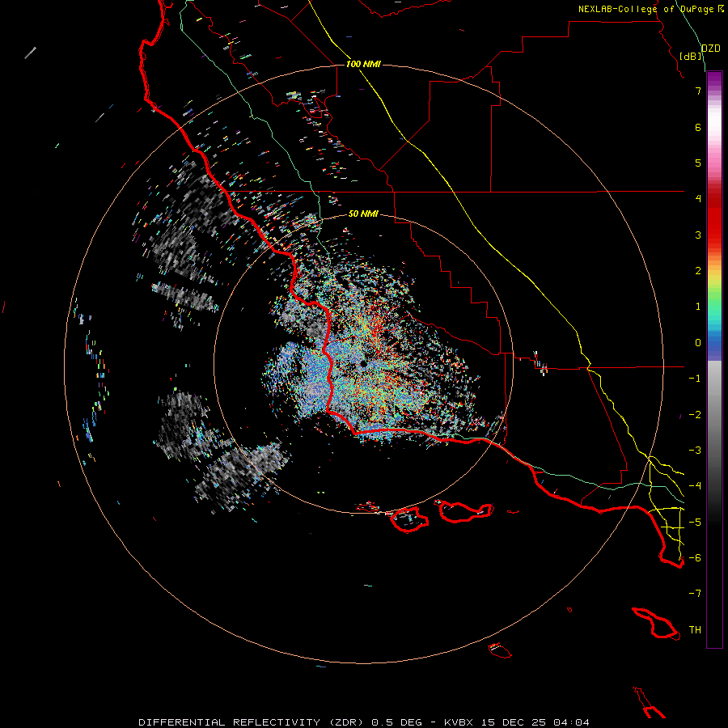Screen dimensions: 728x728
Task: Click the 2 dB tick on color scale
Action: tap(698, 271)
